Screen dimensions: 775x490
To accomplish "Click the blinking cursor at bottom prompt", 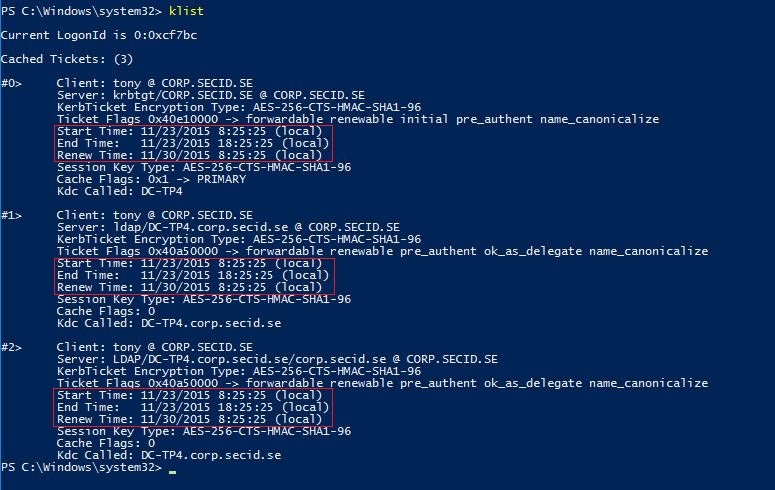I will [172, 472].
